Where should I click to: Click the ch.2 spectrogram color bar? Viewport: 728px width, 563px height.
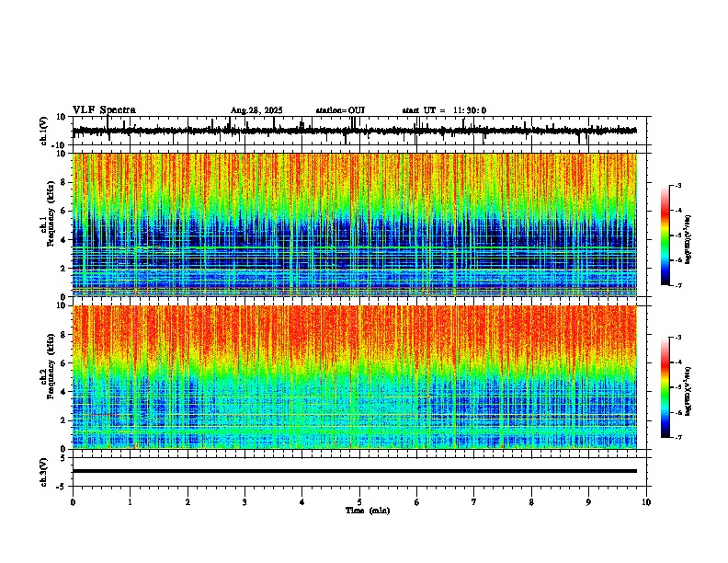pyautogui.click(x=665, y=387)
